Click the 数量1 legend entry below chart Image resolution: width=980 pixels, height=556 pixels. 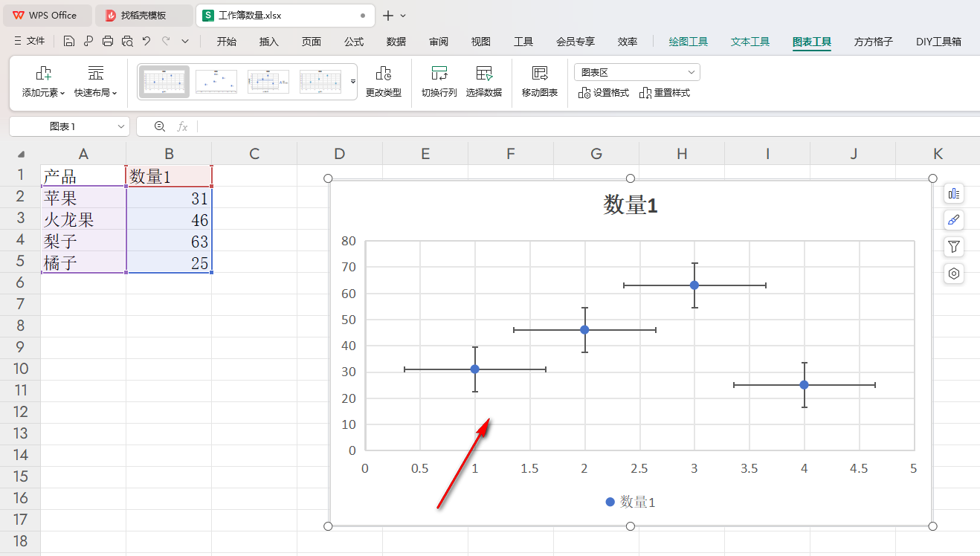click(631, 502)
